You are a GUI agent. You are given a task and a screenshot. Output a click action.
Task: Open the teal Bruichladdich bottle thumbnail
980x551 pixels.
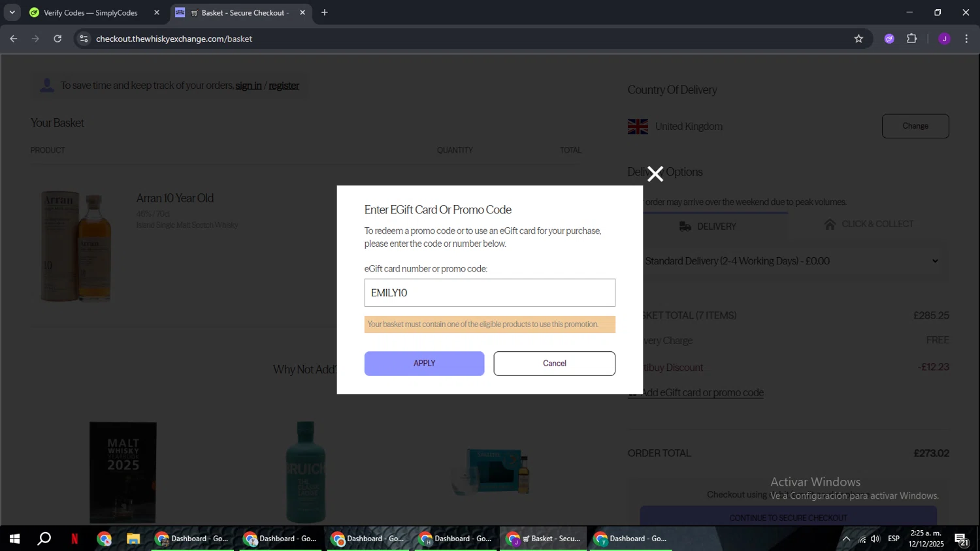306,472
